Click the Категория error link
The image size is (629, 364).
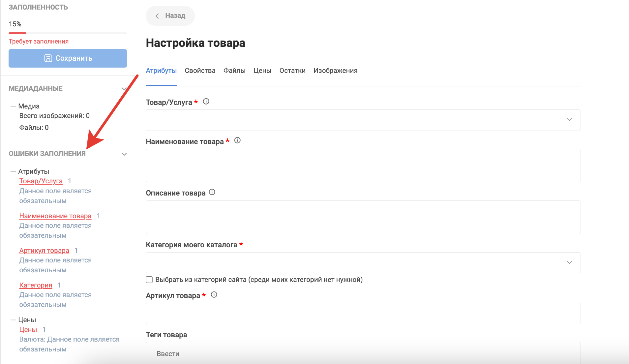[36, 285]
